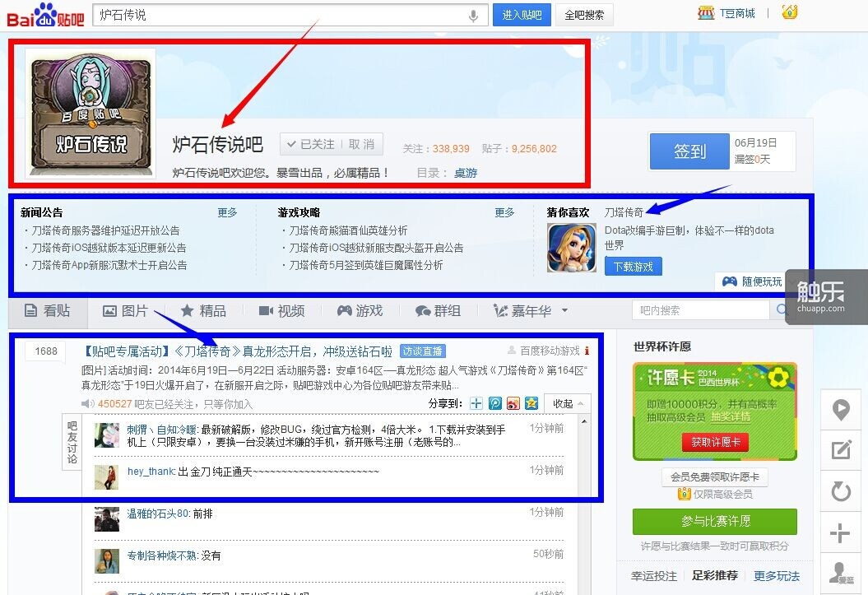Click the 全吧搜索 button
Screen dimensions: 868x595
tap(584, 15)
